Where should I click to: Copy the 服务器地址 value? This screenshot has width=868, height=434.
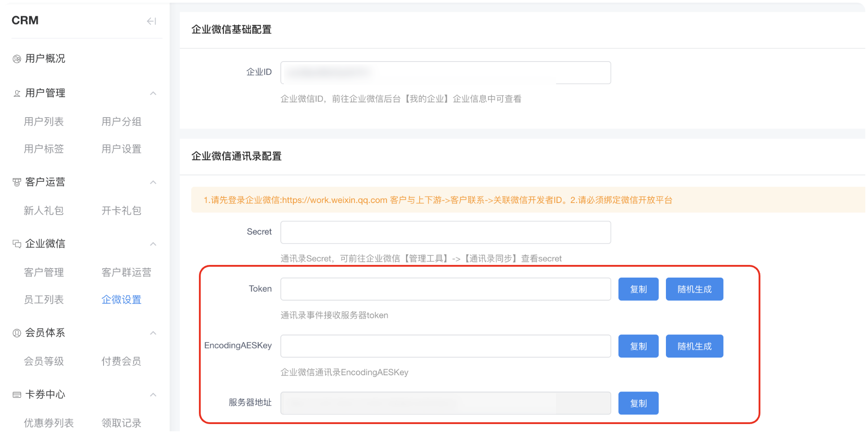click(638, 403)
